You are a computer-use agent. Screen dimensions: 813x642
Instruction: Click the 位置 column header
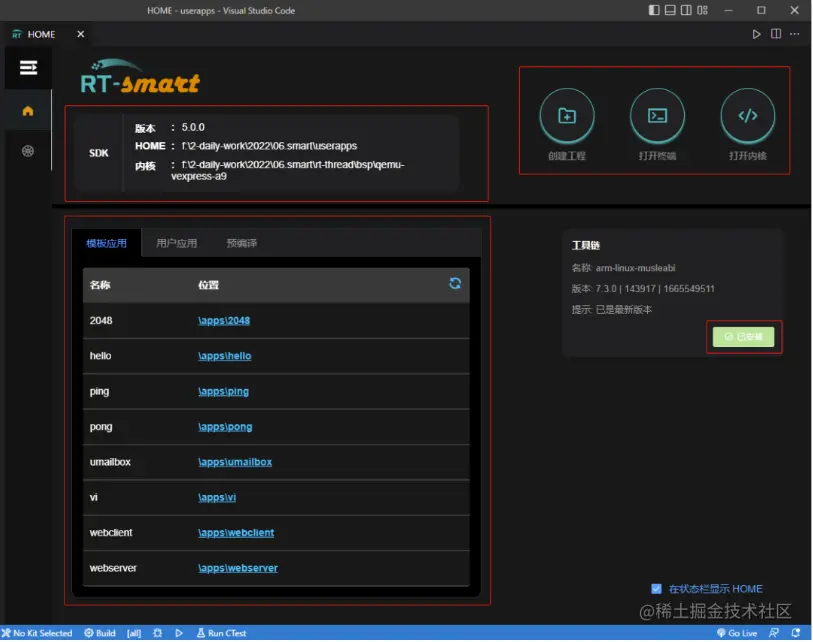pos(208,285)
